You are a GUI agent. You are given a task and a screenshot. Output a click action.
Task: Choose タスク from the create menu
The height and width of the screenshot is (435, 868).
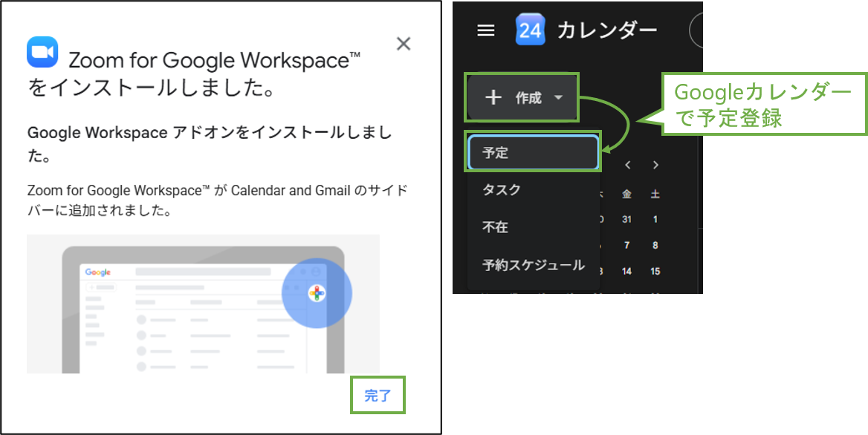tap(533, 189)
